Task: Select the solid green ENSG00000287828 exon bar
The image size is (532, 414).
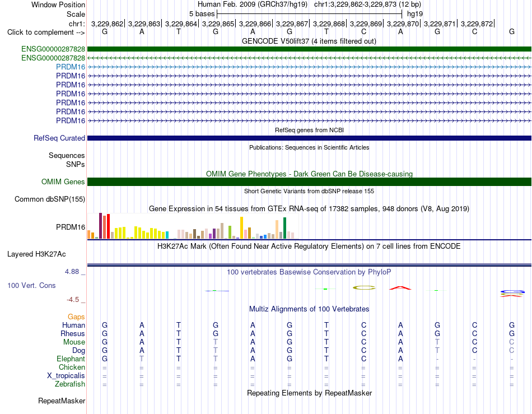Action: pos(309,49)
